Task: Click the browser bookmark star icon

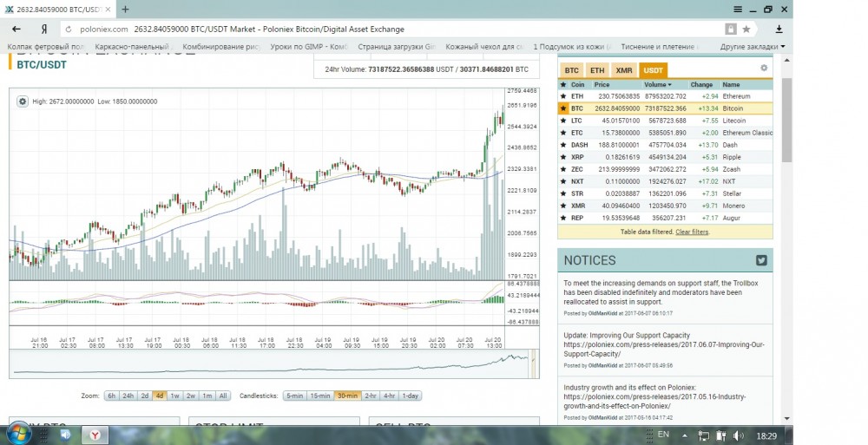Action: 746,29
